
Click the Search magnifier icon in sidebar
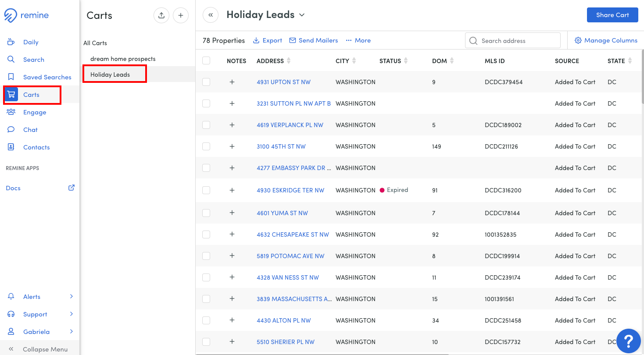pos(11,60)
